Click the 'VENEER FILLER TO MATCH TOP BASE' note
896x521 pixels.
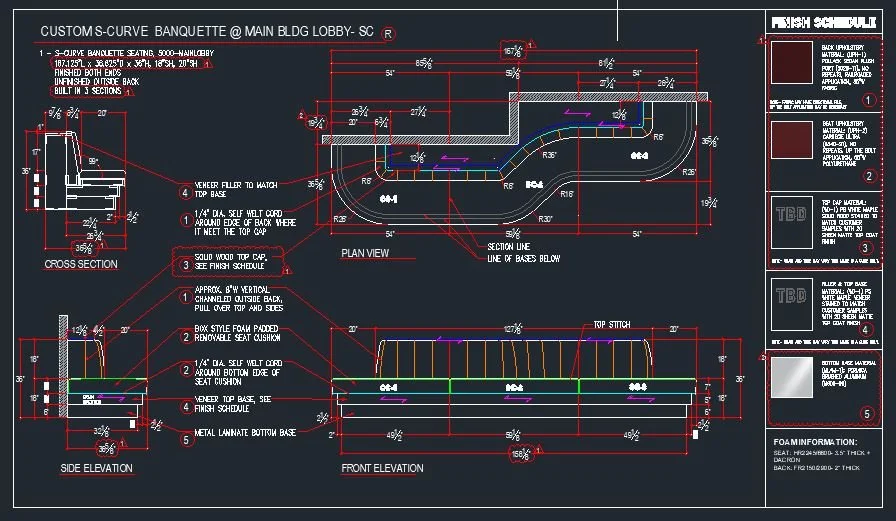236,190
